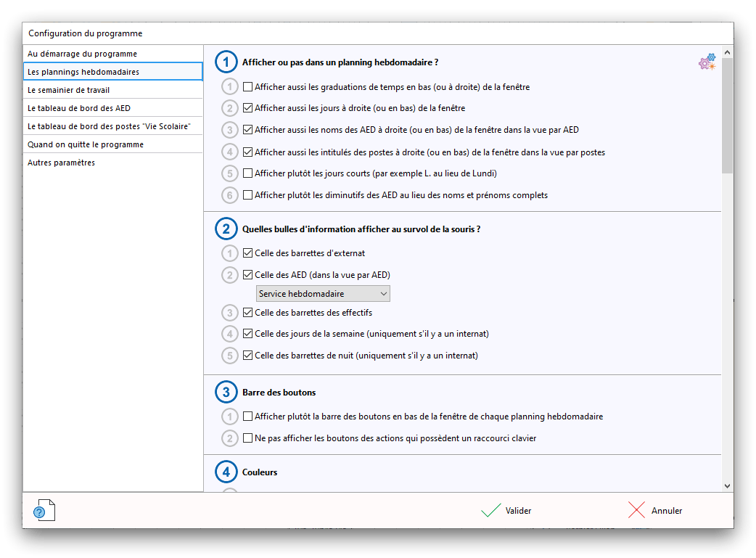This screenshot has height=558, width=756.
Task: Click section 2 bulles d'information number icon
Action: (x=226, y=229)
